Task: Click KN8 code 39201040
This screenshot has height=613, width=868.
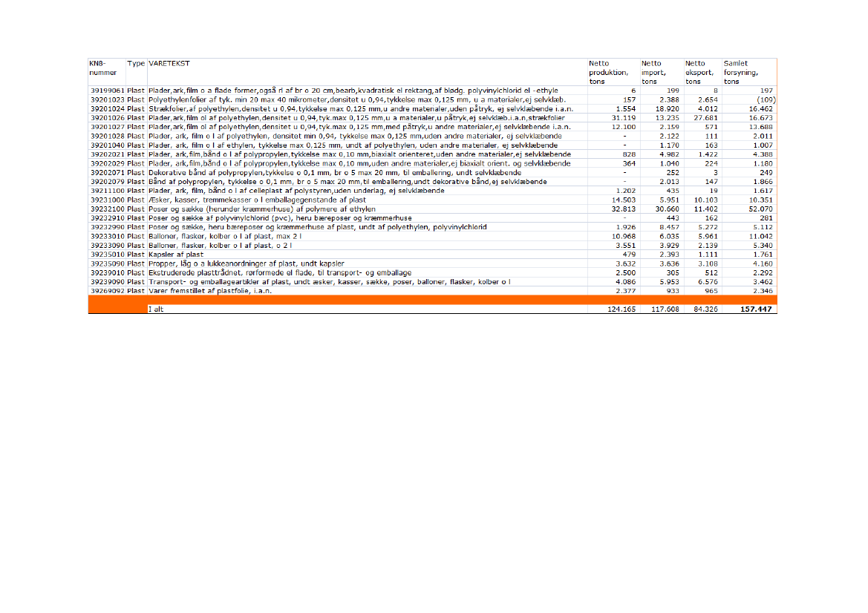Action: 108,145
